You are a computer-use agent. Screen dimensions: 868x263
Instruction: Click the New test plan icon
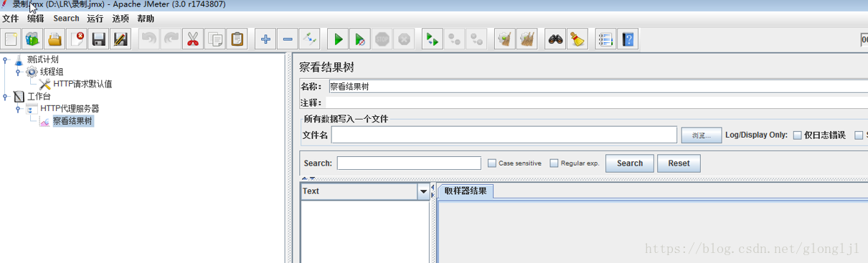[11, 39]
